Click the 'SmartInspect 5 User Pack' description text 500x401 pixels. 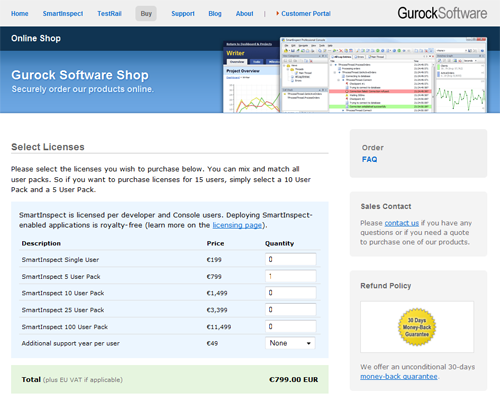61,277
